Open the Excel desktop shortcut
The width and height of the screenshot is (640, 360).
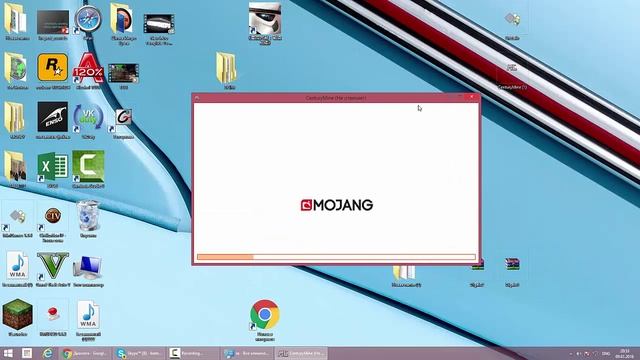click(x=53, y=167)
